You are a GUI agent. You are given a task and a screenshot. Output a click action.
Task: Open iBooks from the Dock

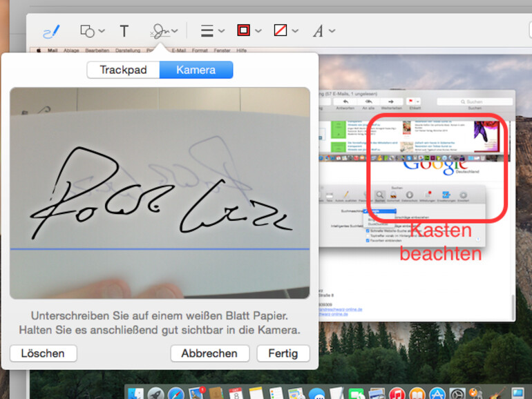(417, 393)
